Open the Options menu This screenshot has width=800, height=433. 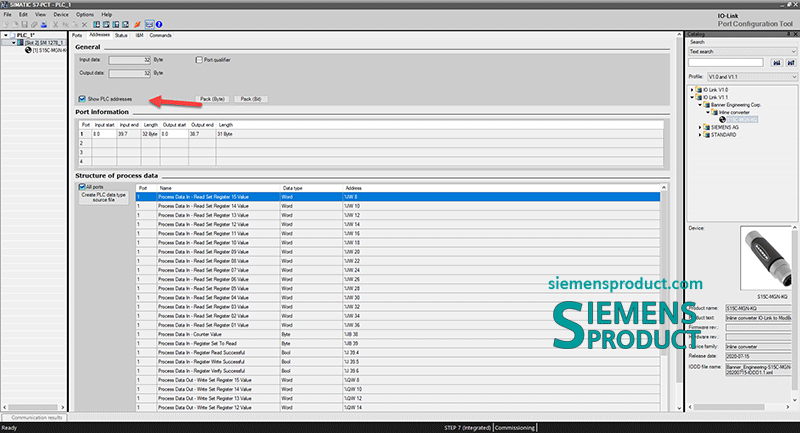tap(85, 15)
